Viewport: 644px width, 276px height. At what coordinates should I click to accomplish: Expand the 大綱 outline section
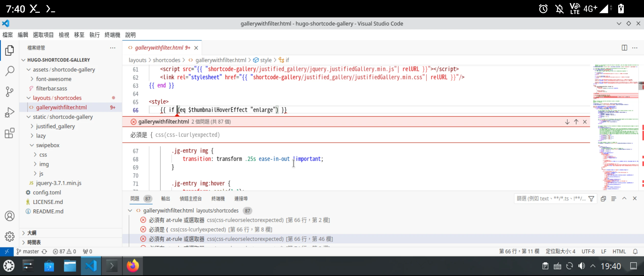pos(32,233)
